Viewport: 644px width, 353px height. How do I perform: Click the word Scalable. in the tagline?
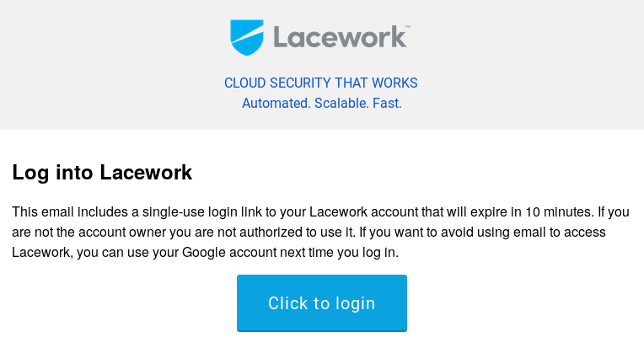coord(341,103)
